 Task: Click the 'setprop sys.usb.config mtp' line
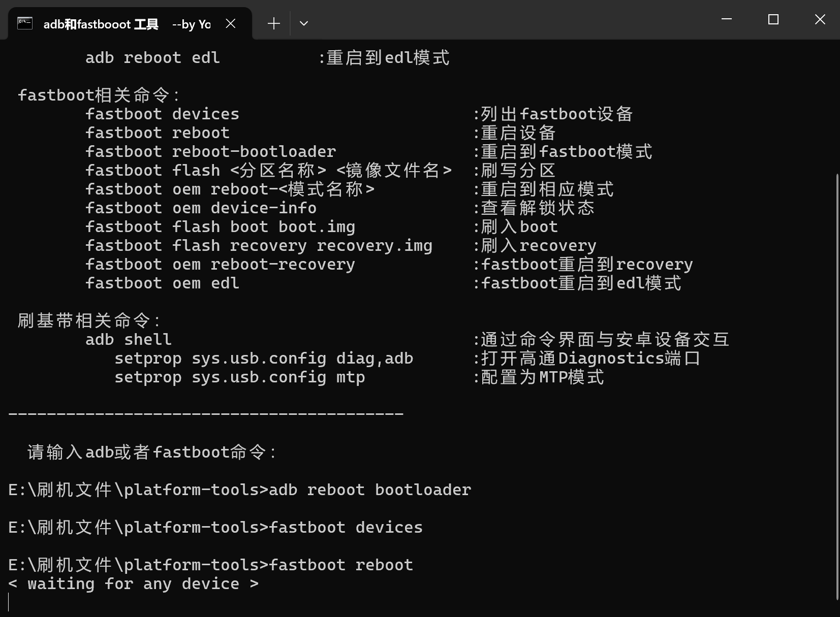[239, 377]
